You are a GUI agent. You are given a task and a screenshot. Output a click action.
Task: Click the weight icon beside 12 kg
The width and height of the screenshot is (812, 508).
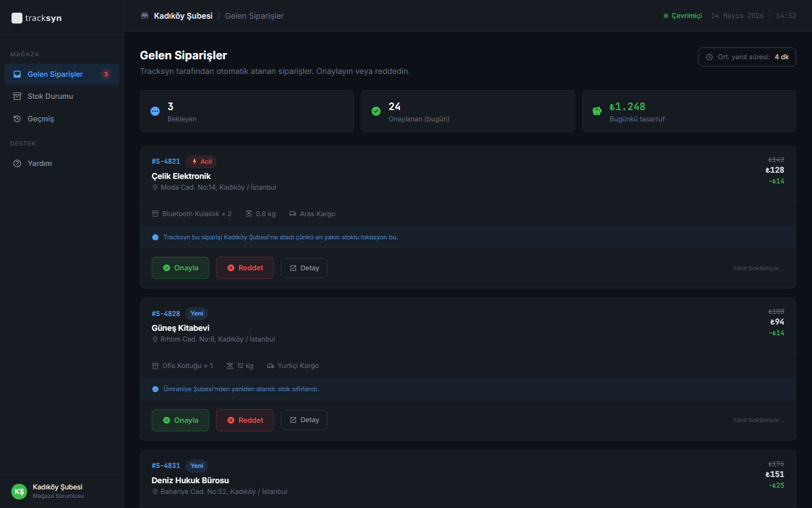230,366
